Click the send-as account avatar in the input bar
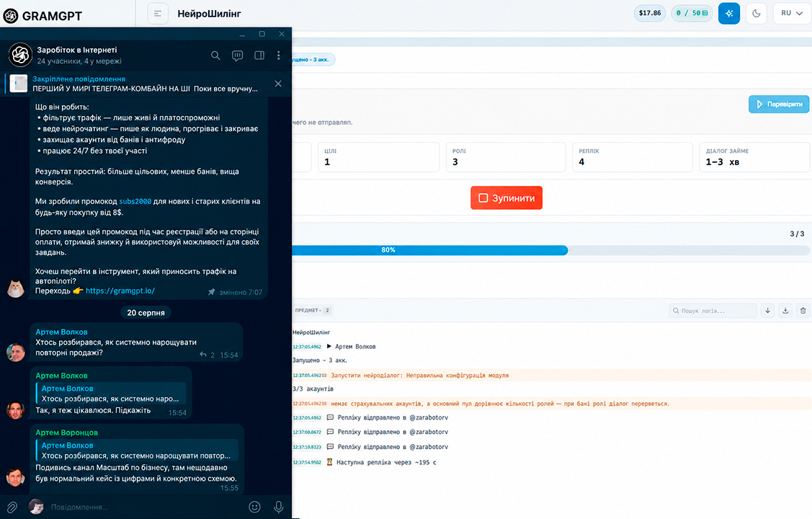Viewport: 812px width, 519px height. pyautogui.click(x=36, y=507)
